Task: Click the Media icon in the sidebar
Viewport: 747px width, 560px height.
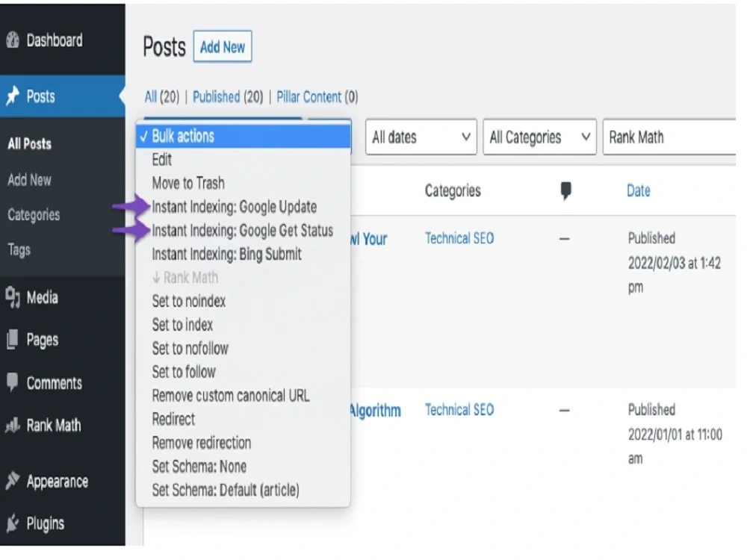Action: [13, 298]
